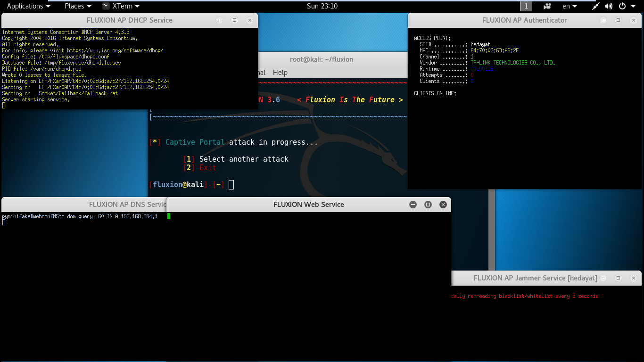
Task: Close the FLUXION Web Service window
Action: (443, 205)
